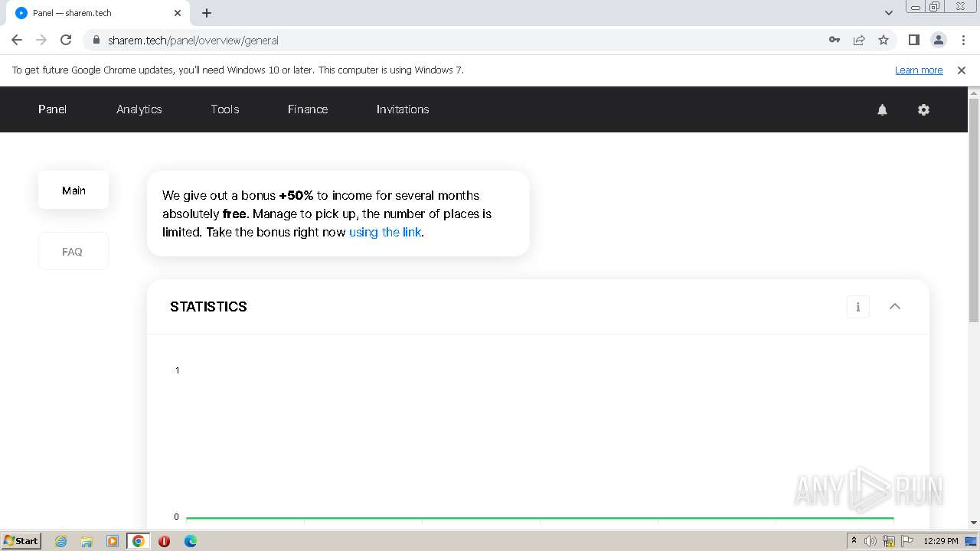
Task: Switch to Chrome taskbar icon
Action: (x=139, y=541)
